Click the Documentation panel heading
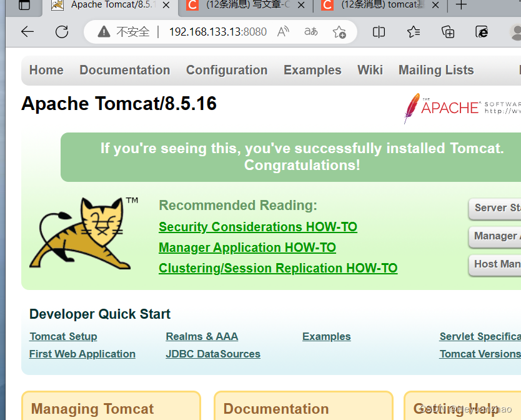 tap(276, 409)
